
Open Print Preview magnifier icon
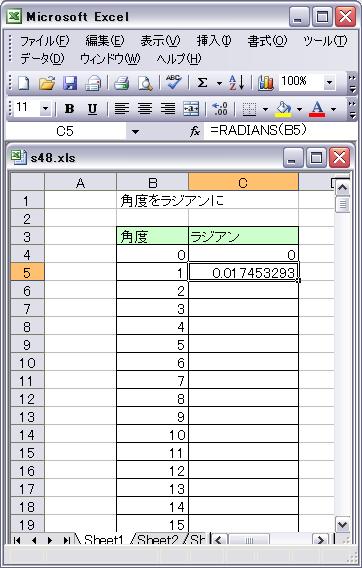point(145,83)
